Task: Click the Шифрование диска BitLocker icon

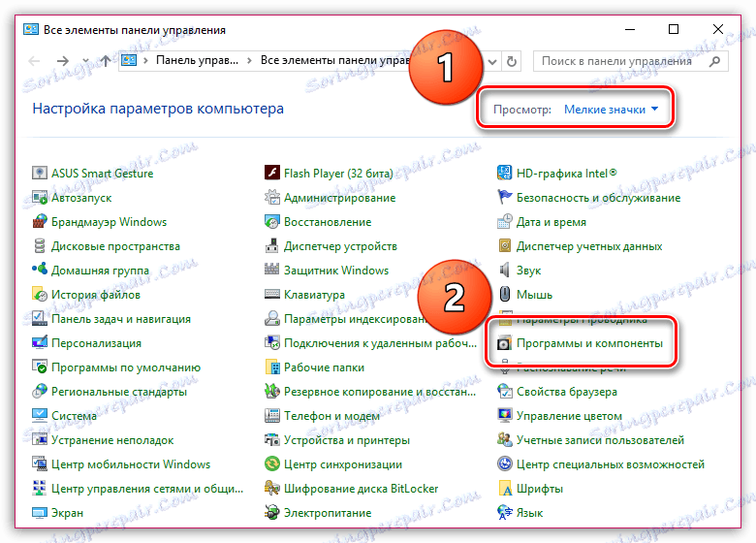Action: pos(272,489)
